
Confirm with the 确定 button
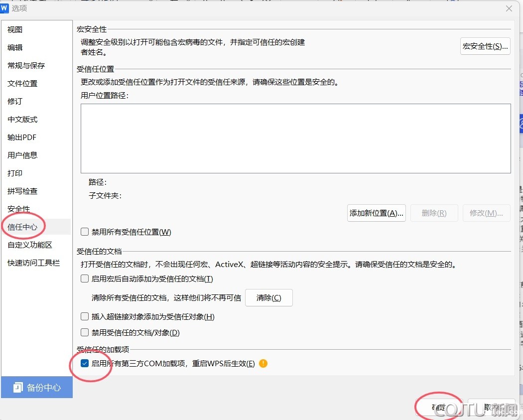[439, 408]
